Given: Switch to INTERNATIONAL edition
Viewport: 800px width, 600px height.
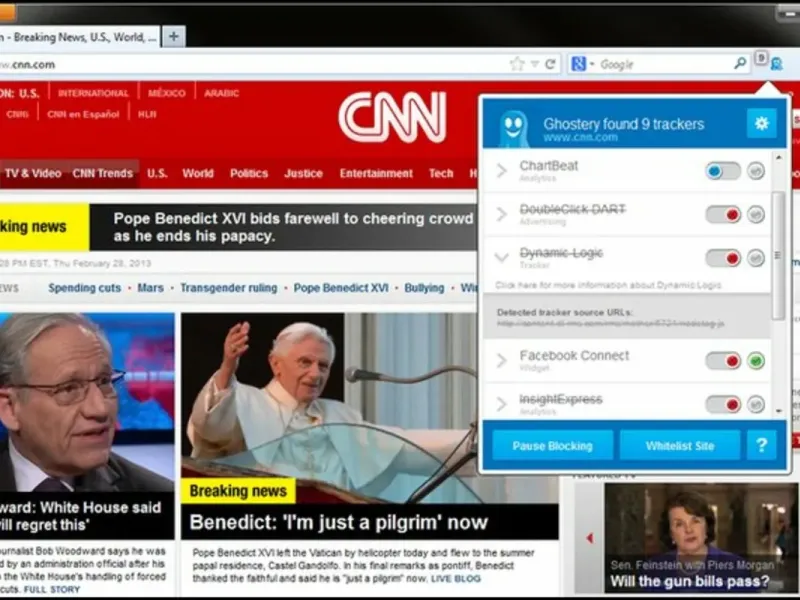Looking at the screenshot, I should coord(93,93).
